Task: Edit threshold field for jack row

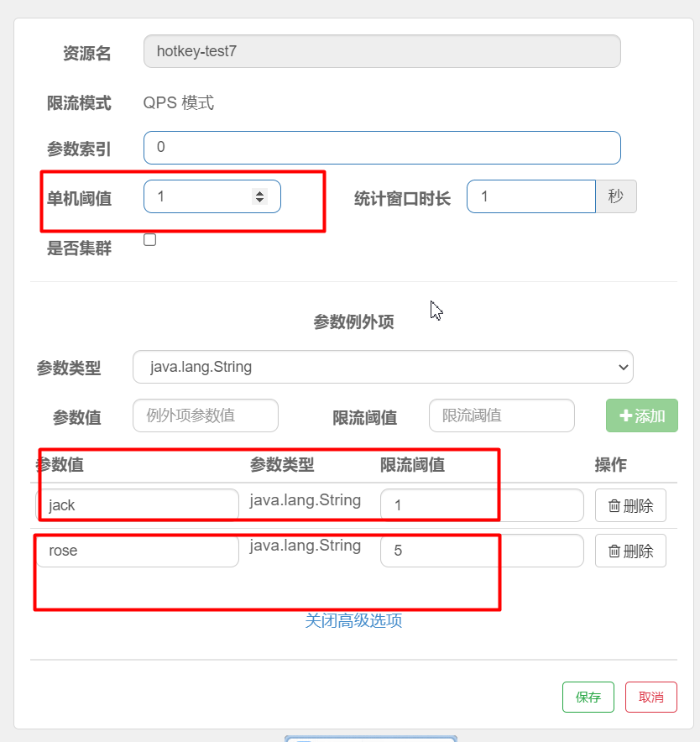Action: point(481,505)
